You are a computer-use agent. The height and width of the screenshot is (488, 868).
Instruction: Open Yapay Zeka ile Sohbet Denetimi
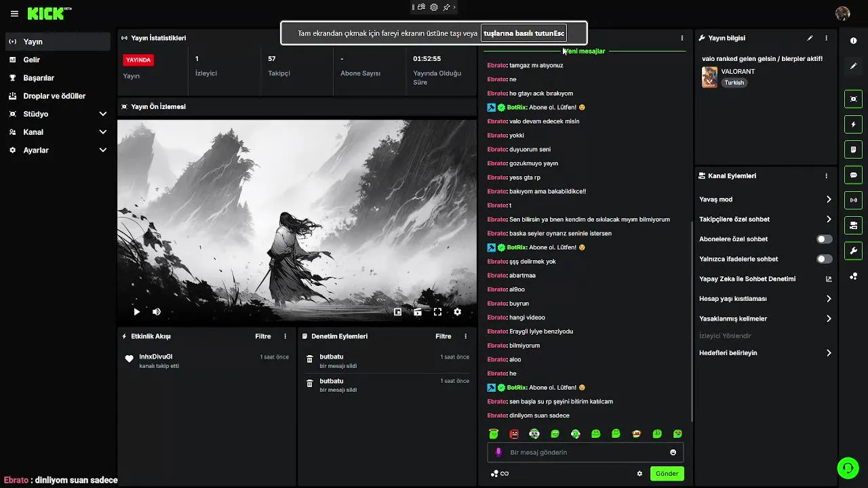point(766,279)
